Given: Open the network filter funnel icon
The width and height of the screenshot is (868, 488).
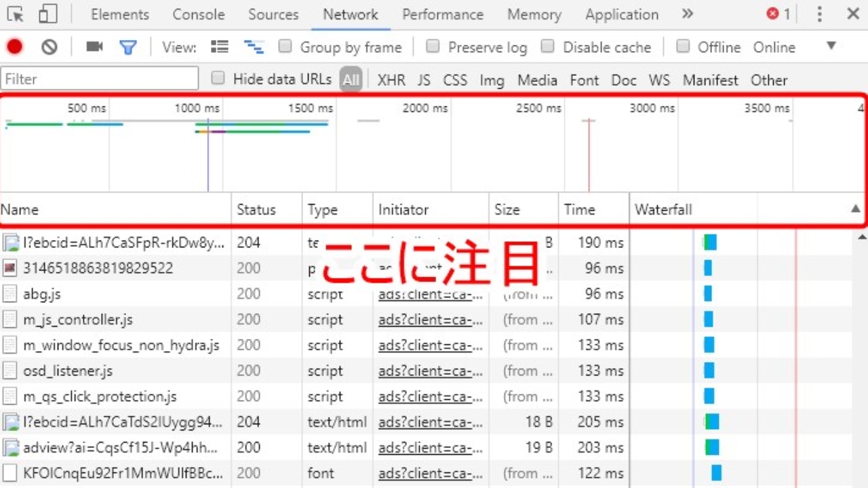Looking at the screenshot, I should click(x=129, y=47).
